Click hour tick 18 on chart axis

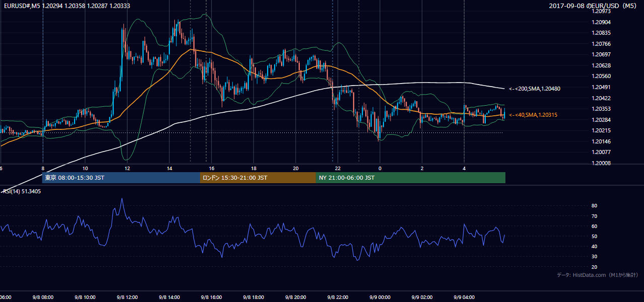254,169
